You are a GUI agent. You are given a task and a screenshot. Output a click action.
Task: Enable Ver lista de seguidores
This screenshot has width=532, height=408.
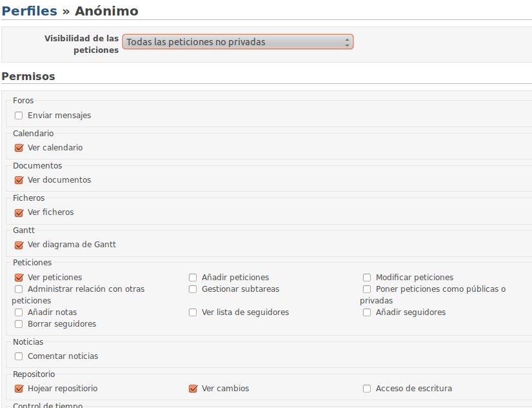[x=193, y=312]
